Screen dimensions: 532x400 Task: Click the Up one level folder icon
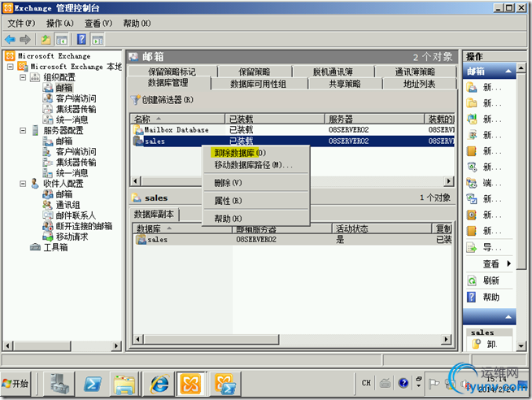tap(46, 40)
